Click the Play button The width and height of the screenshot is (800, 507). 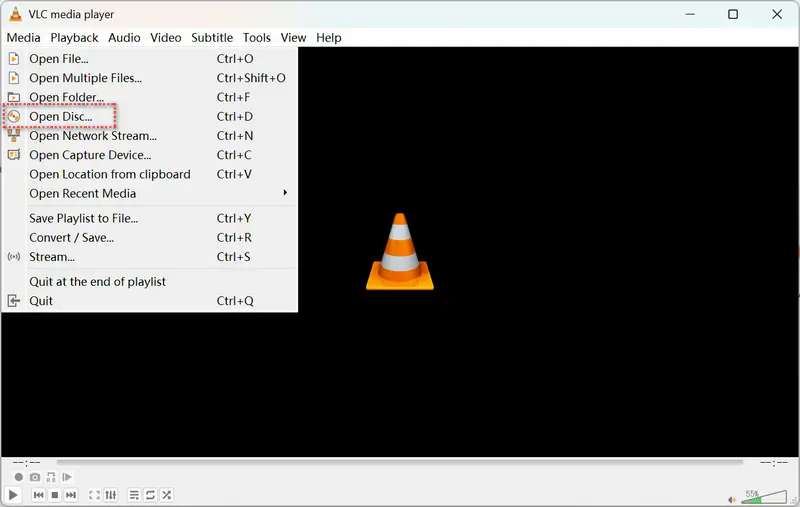click(13, 495)
